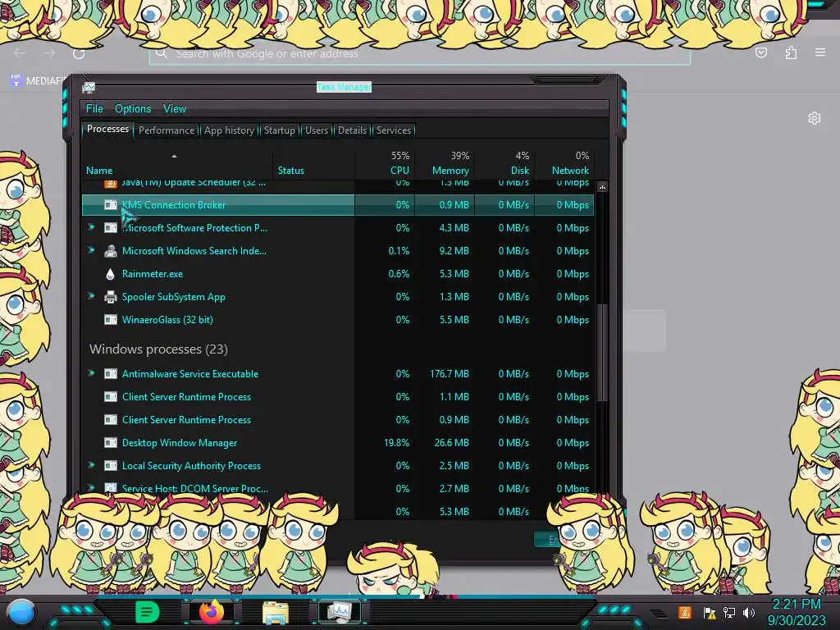Select the WinaeroGlass (32 bit) process name

click(x=167, y=320)
